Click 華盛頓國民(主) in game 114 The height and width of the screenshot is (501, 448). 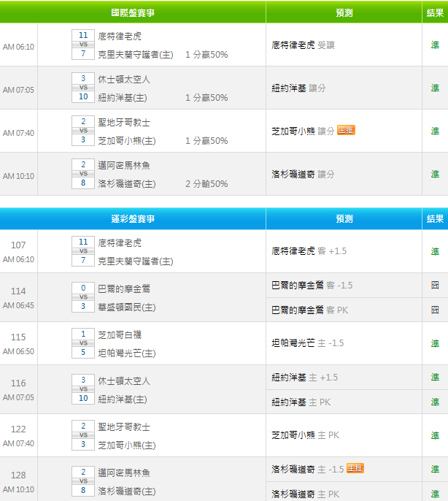[127, 307]
